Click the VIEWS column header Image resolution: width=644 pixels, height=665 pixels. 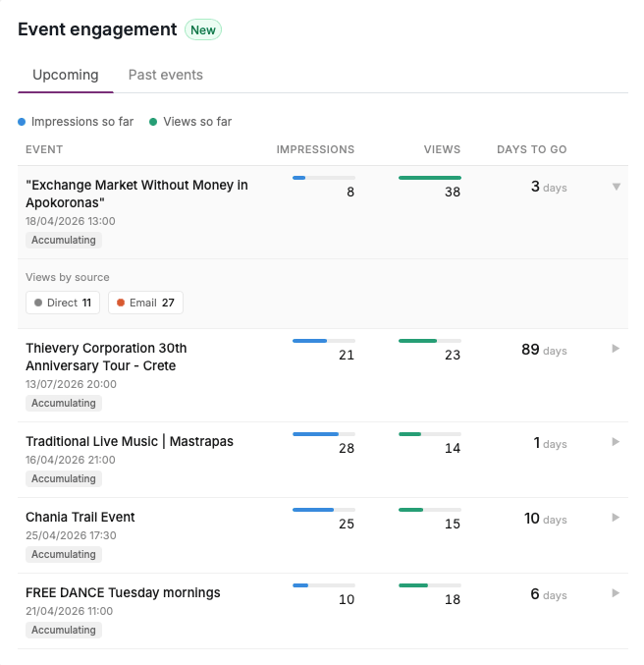click(442, 149)
